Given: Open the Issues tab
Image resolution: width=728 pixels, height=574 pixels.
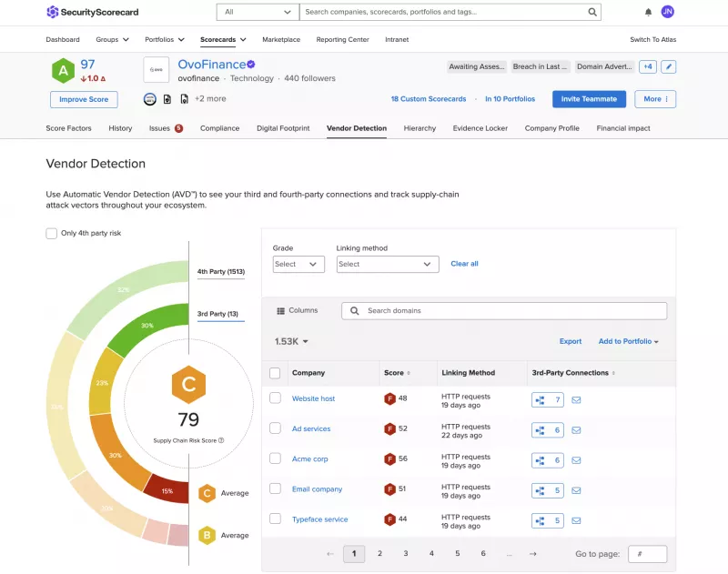Looking at the screenshot, I should (x=166, y=128).
